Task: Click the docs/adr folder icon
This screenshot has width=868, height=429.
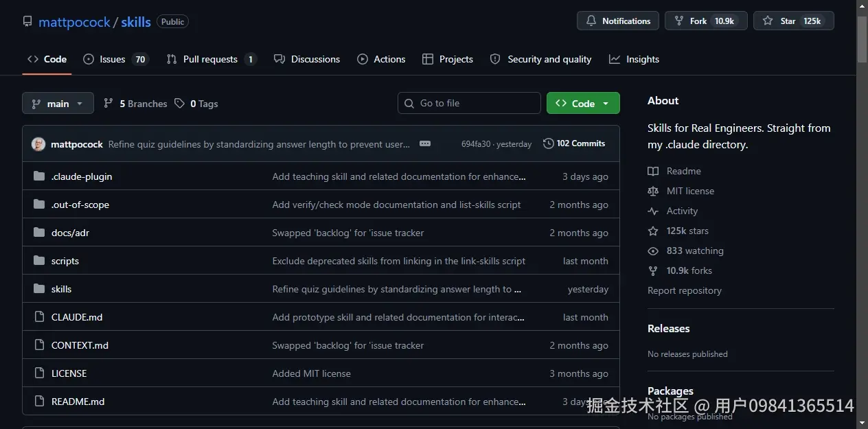Action: pos(39,233)
